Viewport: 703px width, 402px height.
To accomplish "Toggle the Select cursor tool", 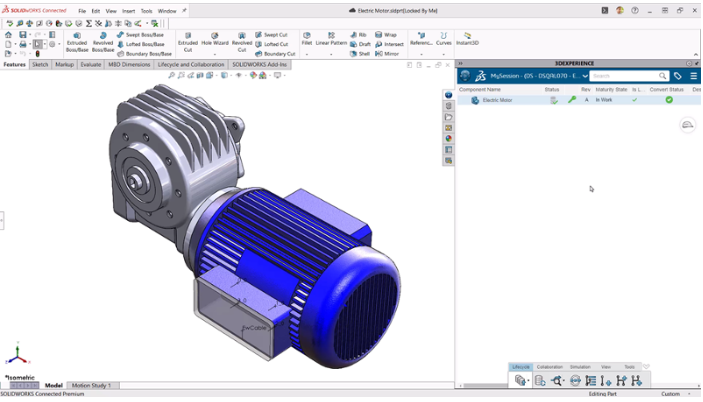I will tap(38, 44).
